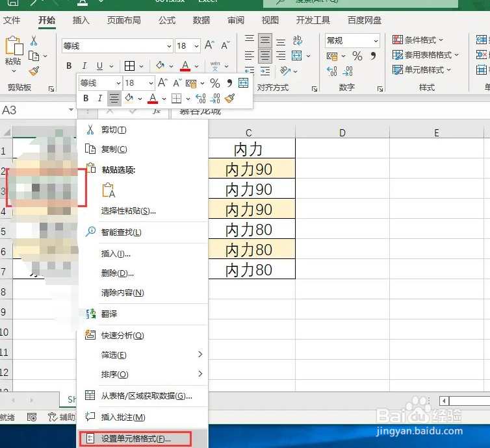Decrease font size in ribbon font group

coord(226,45)
